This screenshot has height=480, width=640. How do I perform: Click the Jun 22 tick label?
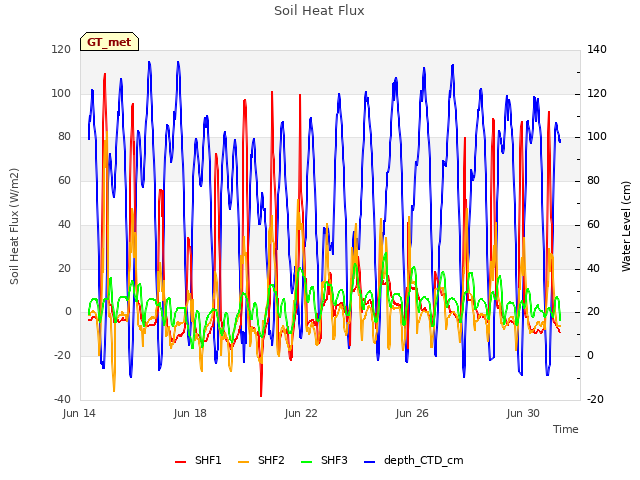301,413
